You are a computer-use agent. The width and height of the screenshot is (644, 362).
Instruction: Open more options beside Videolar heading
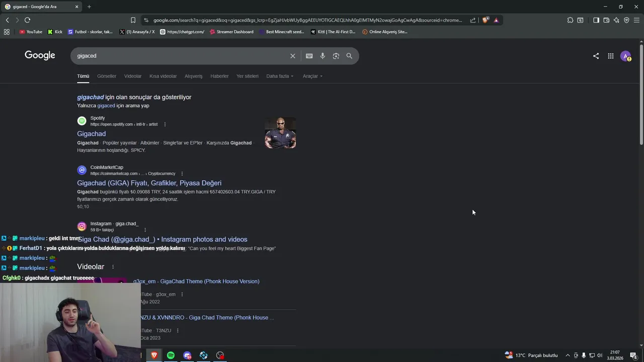click(x=113, y=267)
